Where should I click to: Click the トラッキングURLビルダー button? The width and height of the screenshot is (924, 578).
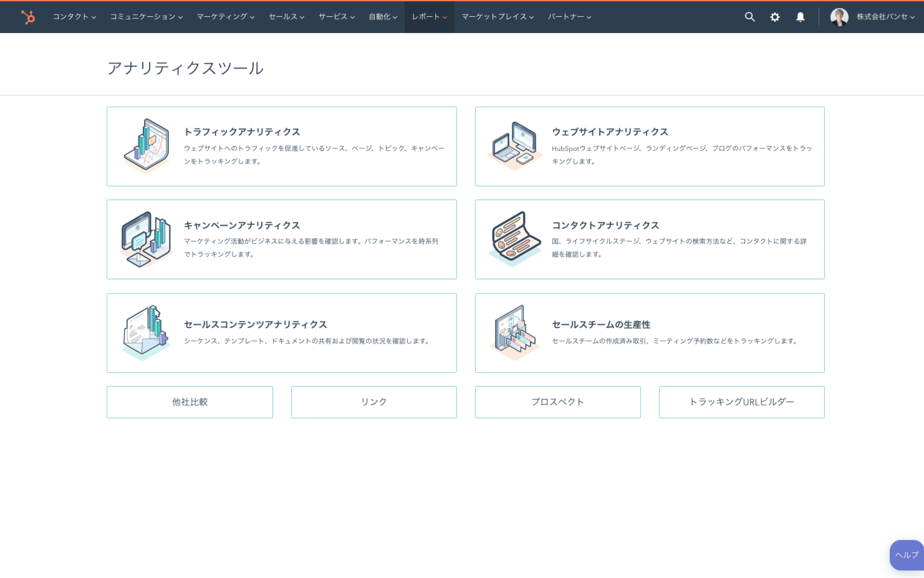click(741, 402)
